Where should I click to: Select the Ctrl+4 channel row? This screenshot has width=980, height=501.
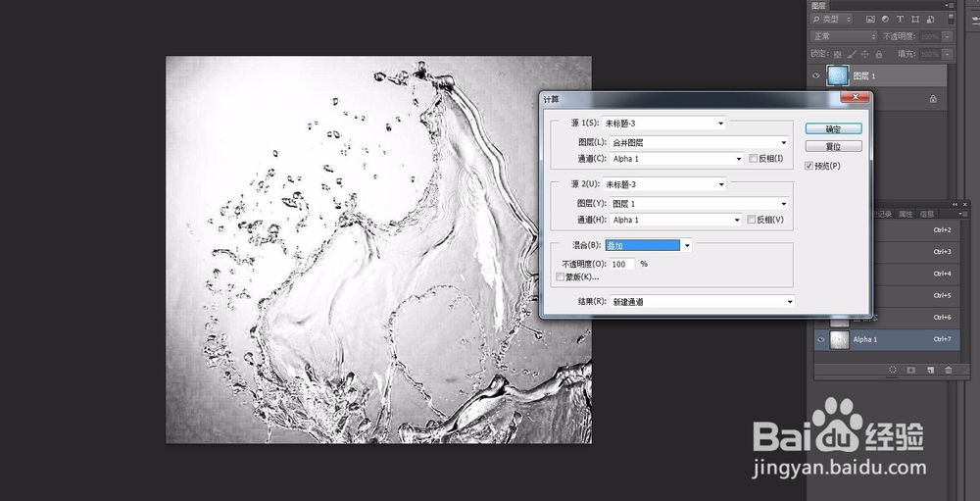pyautogui.click(x=915, y=274)
